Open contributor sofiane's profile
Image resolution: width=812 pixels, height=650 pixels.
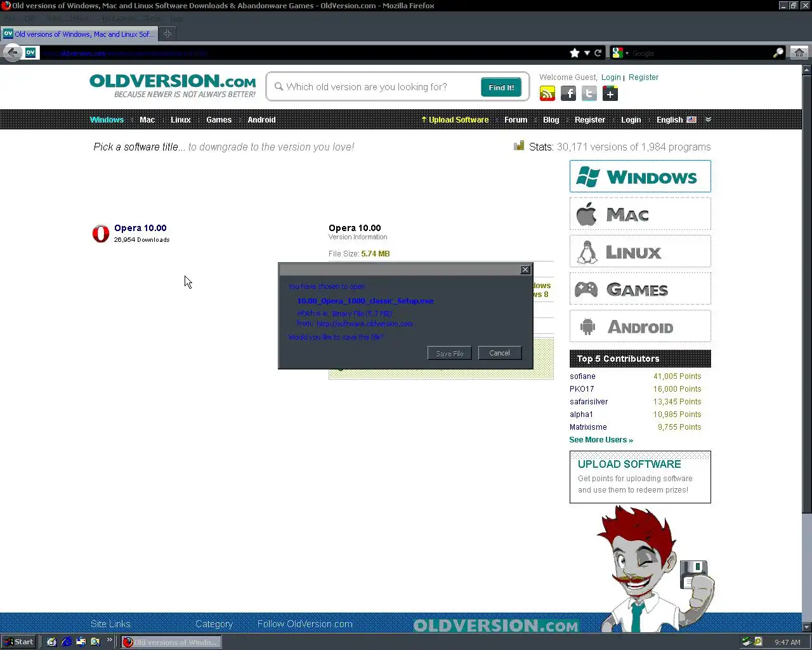click(x=582, y=376)
